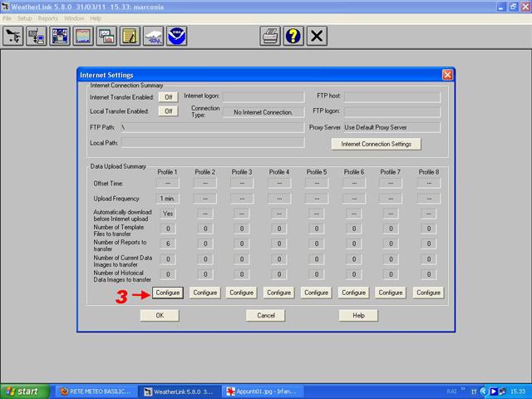Click the Help button in dialog

[x=358, y=315]
